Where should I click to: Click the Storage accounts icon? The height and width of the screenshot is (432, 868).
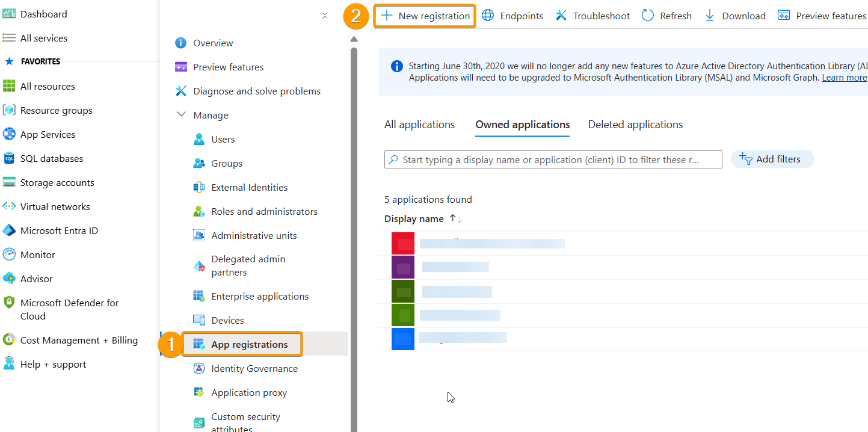9,182
